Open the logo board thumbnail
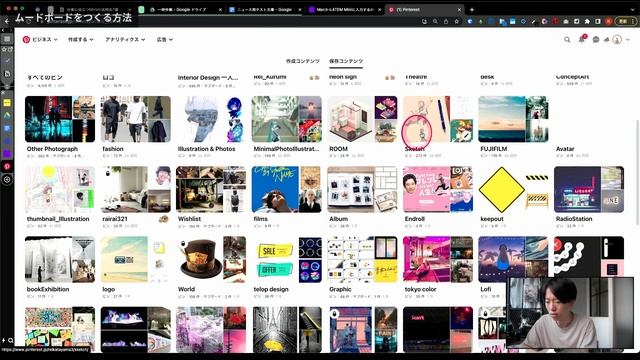640x360 pixels. coord(136,260)
